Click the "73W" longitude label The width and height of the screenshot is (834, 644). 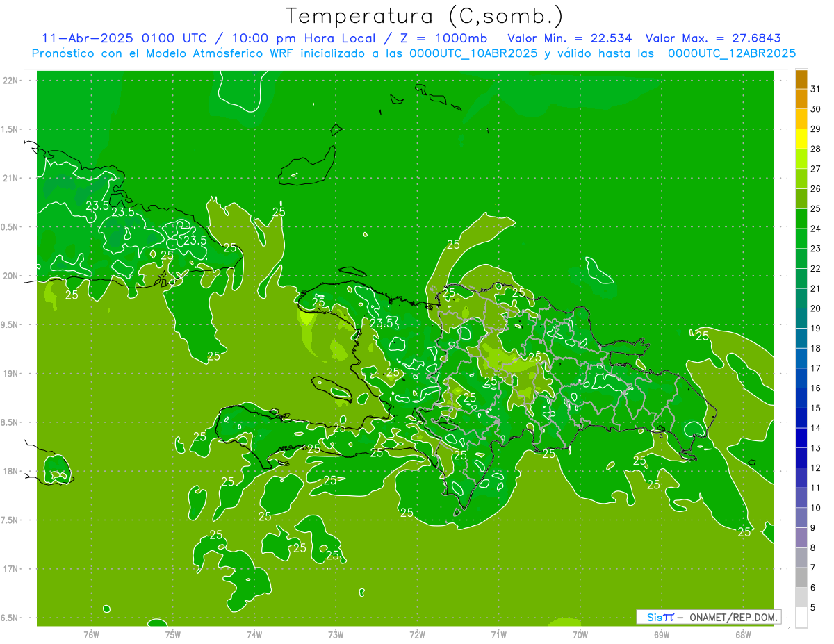pyautogui.click(x=336, y=634)
